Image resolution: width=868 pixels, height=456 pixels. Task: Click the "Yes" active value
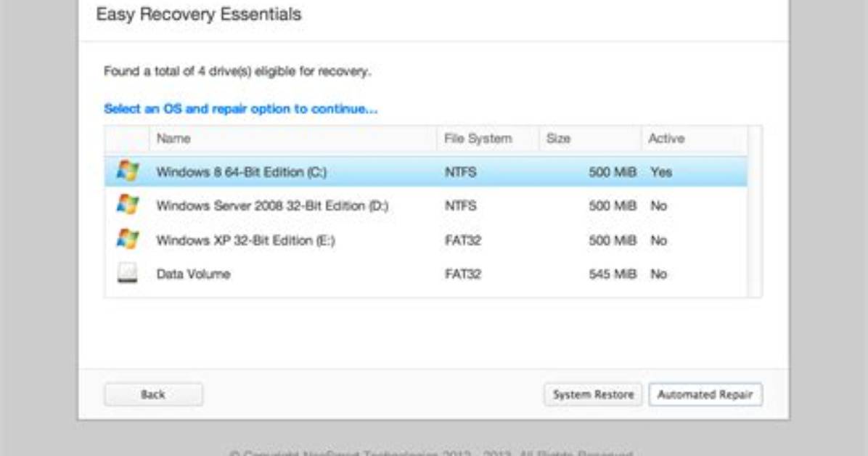click(661, 172)
